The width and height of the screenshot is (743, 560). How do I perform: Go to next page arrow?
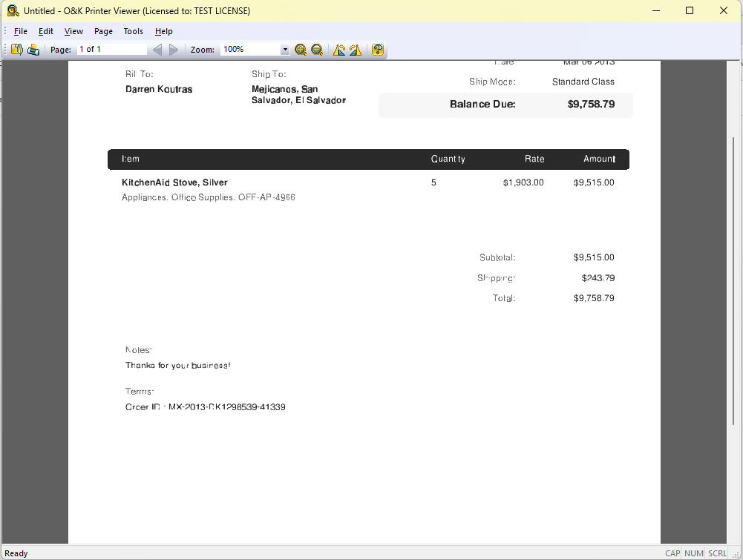click(174, 50)
